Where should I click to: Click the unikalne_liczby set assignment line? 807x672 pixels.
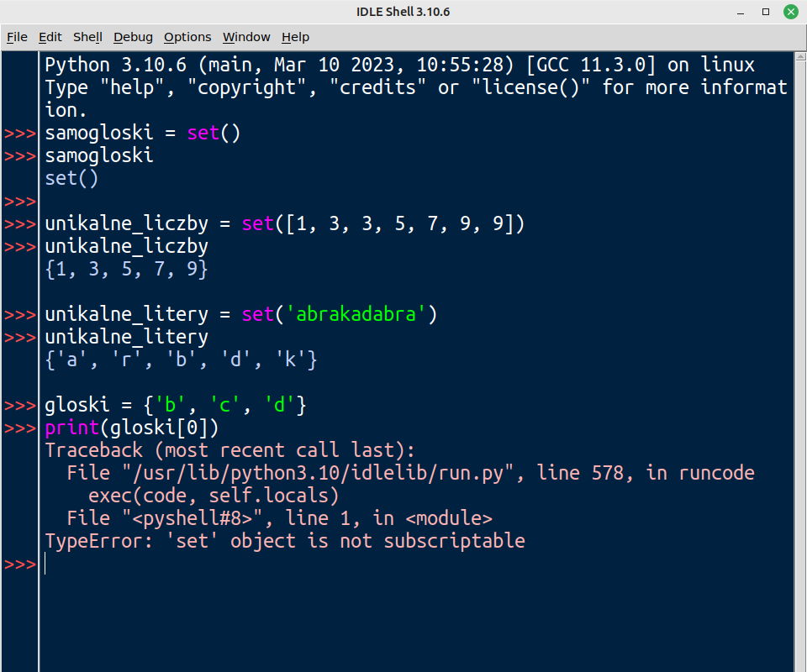coord(284,223)
